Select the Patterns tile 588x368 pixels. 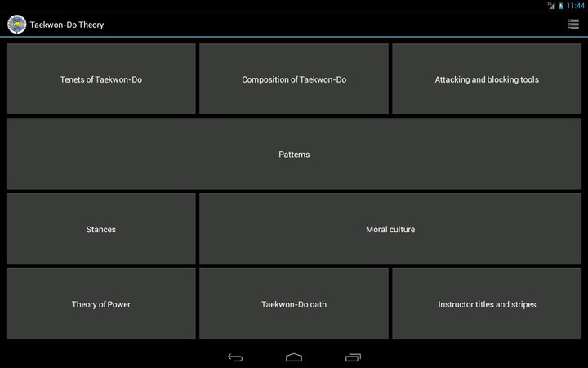coord(294,154)
